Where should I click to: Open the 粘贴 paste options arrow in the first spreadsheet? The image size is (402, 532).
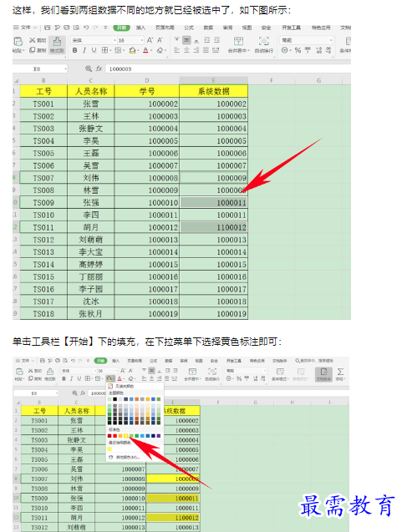point(23,51)
